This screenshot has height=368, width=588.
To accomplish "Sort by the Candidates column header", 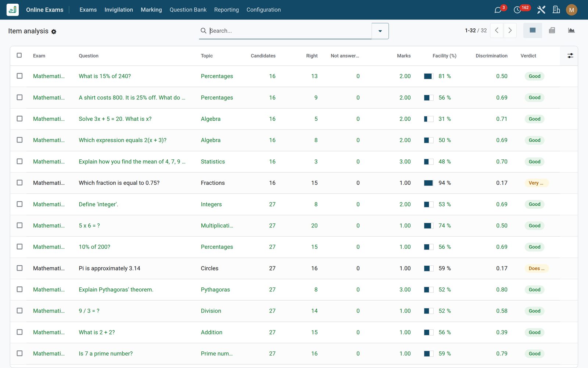I will [x=263, y=56].
